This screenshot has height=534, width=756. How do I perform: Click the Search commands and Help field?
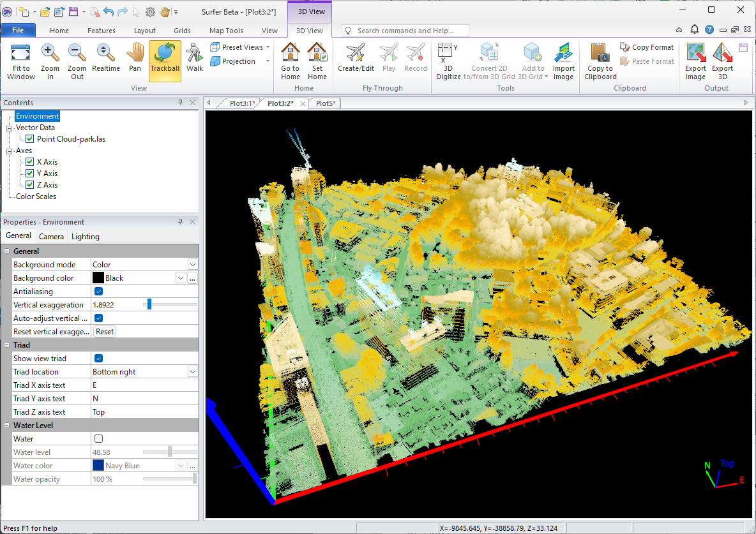[409, 31]
